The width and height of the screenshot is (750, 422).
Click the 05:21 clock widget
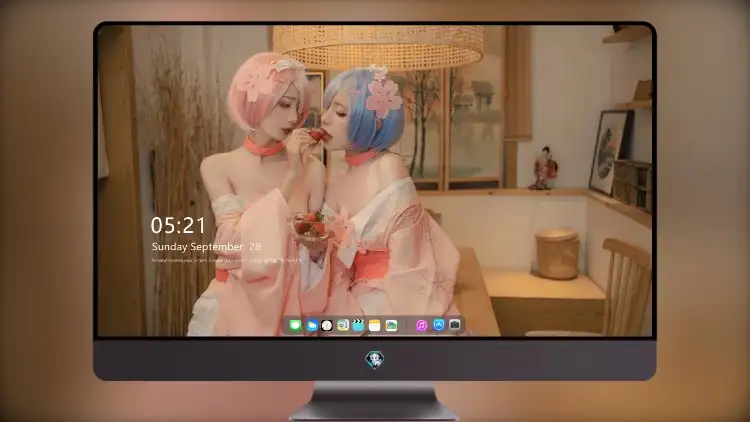178,225
